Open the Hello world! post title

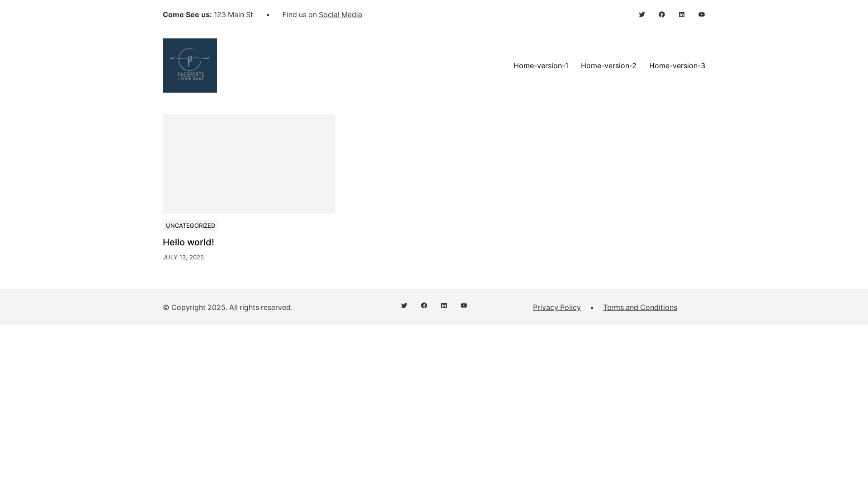[x=189, y=242]
